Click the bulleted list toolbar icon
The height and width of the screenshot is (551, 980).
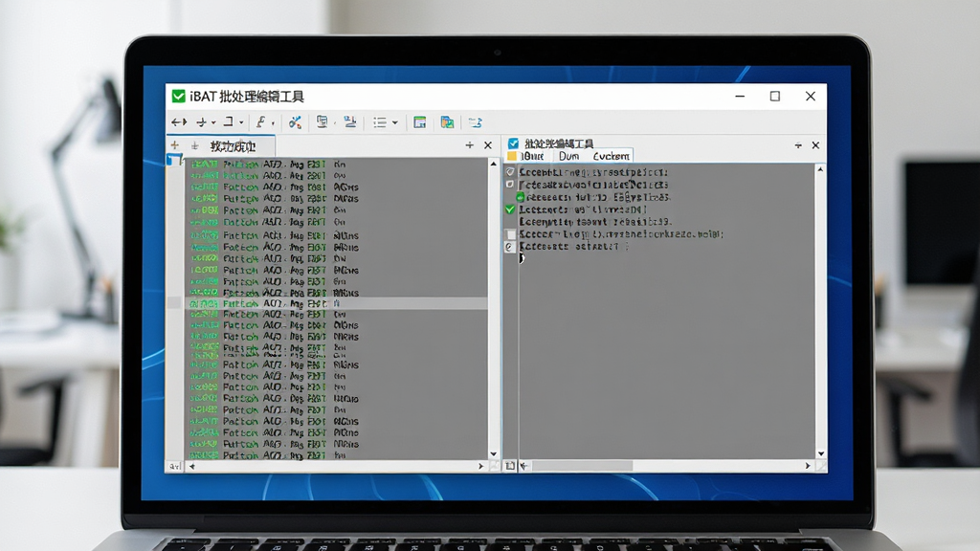click(379, 122)
